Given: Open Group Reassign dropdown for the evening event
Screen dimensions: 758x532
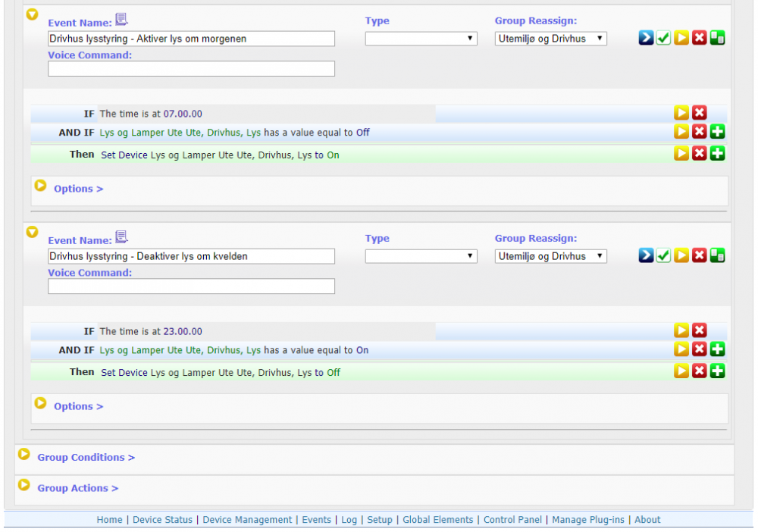Looking at the screenshot, I should [551, 256].
